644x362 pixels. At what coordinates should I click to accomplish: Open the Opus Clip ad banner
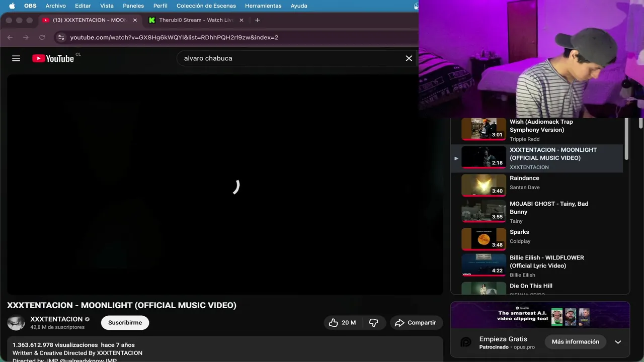tap(540, 315)
